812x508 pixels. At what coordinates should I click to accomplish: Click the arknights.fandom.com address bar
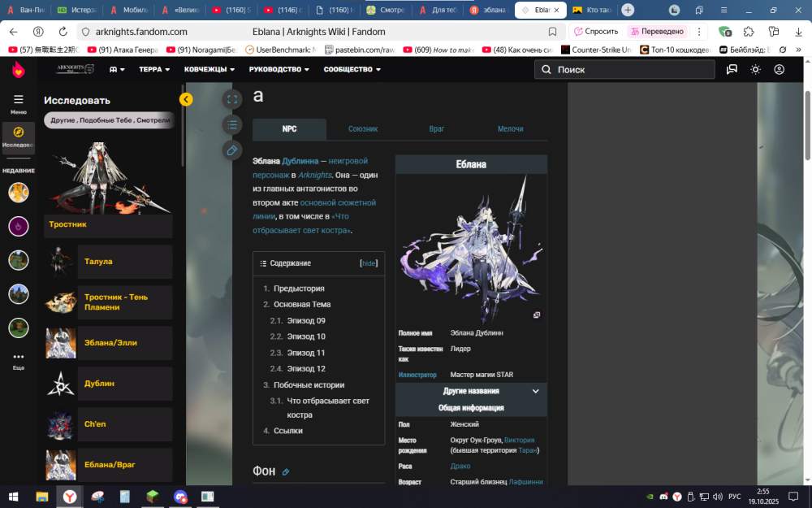[x=140, y=32]
